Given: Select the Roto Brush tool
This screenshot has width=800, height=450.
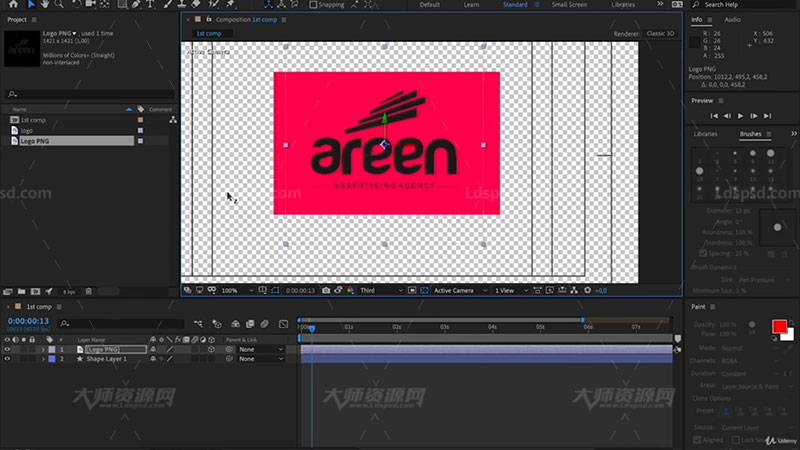Looking at the screenshot, I should tap(214, 4).
